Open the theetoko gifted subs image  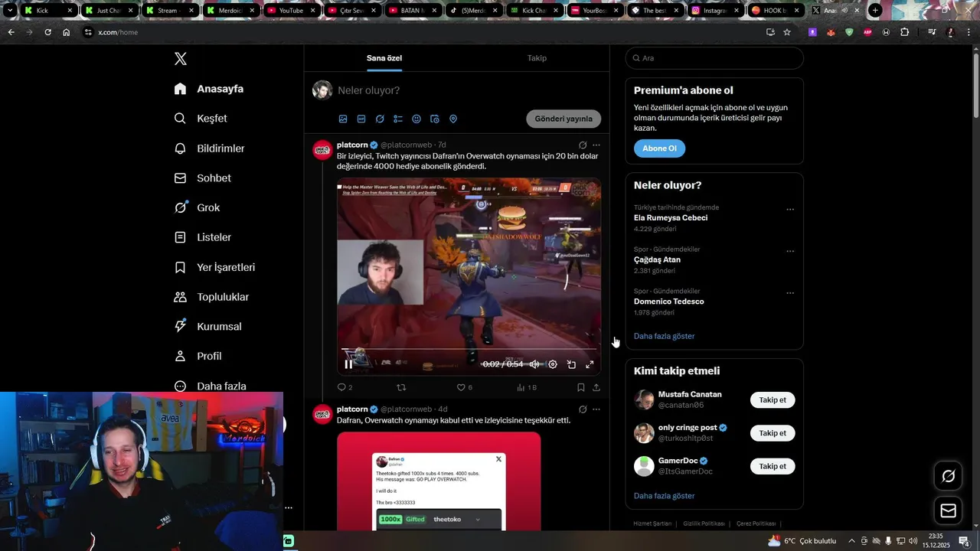pos(439,481)
